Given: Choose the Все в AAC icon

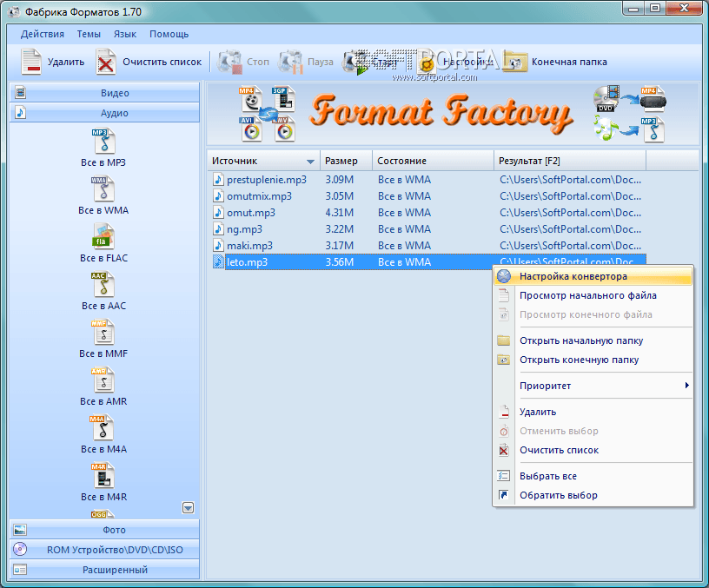Looking at the screenshot, I should (103, 284).
